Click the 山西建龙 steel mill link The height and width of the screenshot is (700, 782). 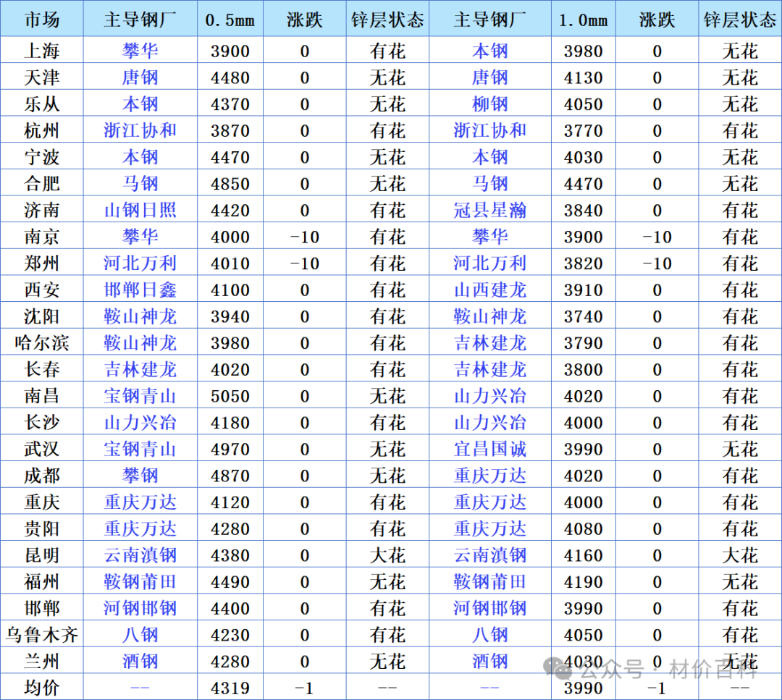click(x=489, y=290)
